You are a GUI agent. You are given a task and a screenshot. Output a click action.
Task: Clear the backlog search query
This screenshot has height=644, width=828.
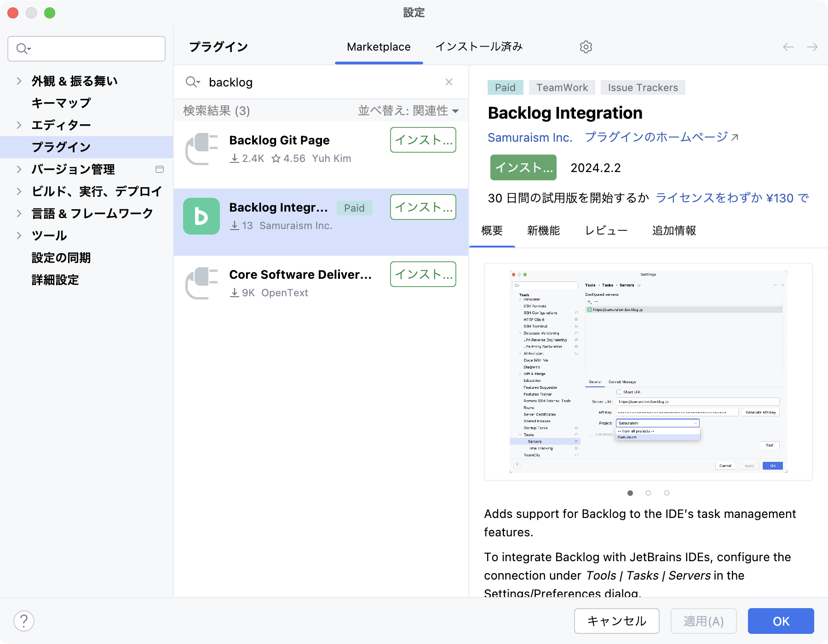(x=449, y=82)
